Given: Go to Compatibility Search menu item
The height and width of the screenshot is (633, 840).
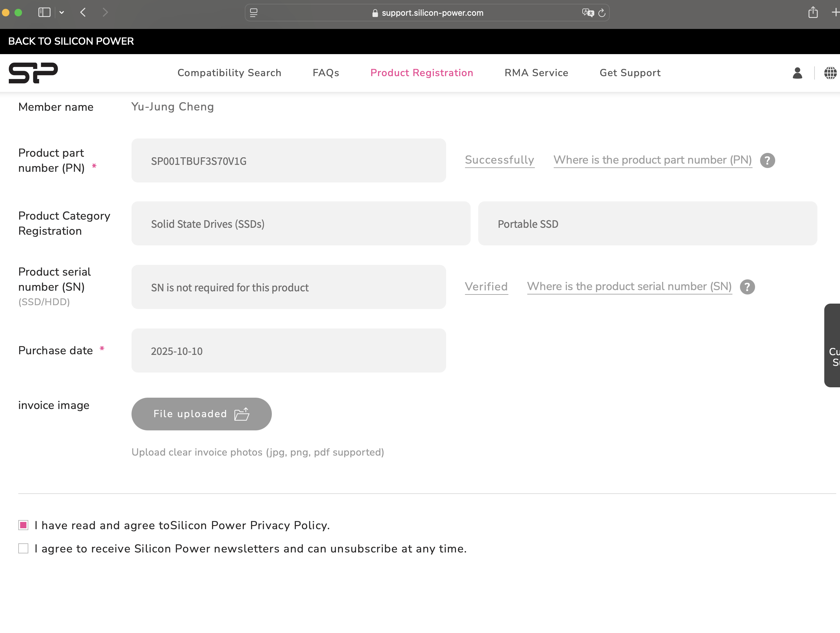Looking at the screenshot, I should tap(229, 73).
